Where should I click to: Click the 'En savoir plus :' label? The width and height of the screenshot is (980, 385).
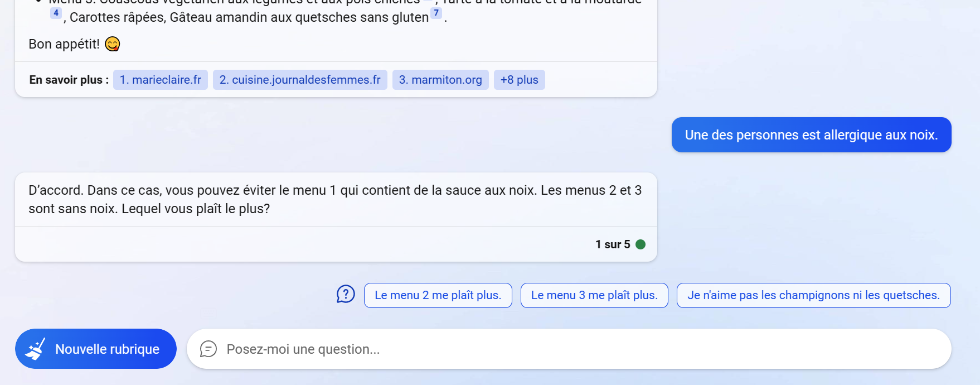point(69,80)
